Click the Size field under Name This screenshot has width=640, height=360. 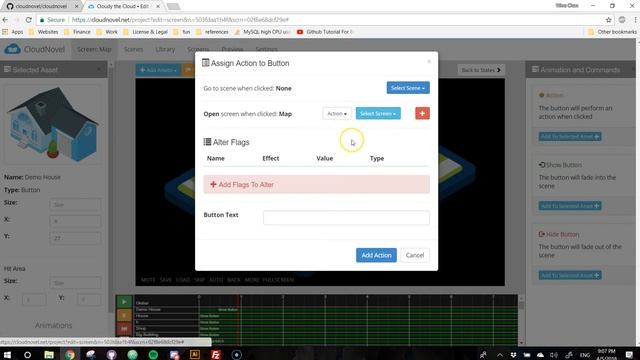76,204
